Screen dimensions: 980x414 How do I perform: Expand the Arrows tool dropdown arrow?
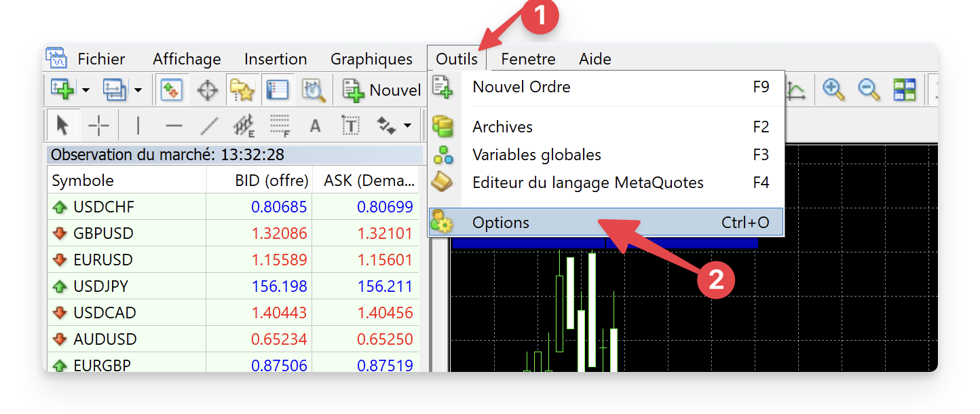(x=407, y=126)
